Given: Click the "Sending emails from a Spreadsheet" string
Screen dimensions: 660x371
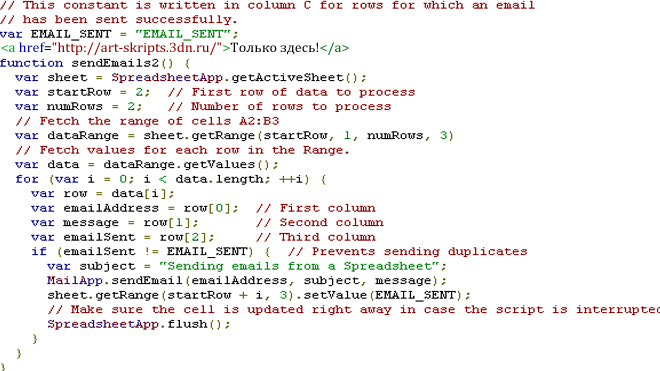Looking at the screenshot, I should tap(299, 266).
